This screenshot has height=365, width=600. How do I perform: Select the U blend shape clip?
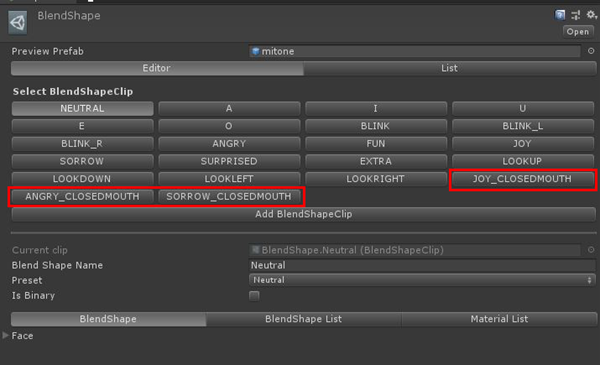(523, 109)
